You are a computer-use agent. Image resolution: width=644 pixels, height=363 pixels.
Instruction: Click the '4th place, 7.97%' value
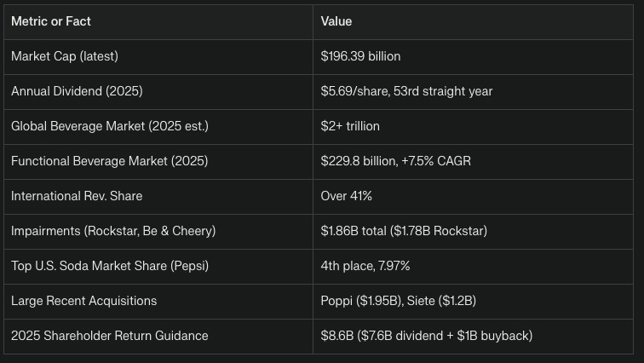click(x=365, y=266)
